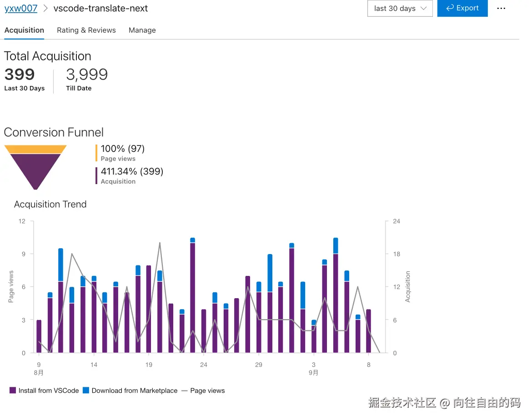Switch to the Manage tab
Viewport: 532px width, 420px height.
click(142, 30)
